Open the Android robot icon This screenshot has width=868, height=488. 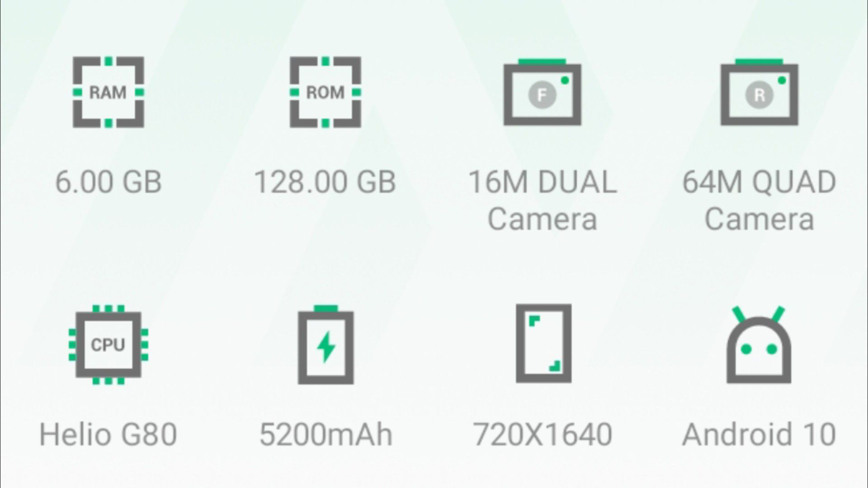click(759, 345)
